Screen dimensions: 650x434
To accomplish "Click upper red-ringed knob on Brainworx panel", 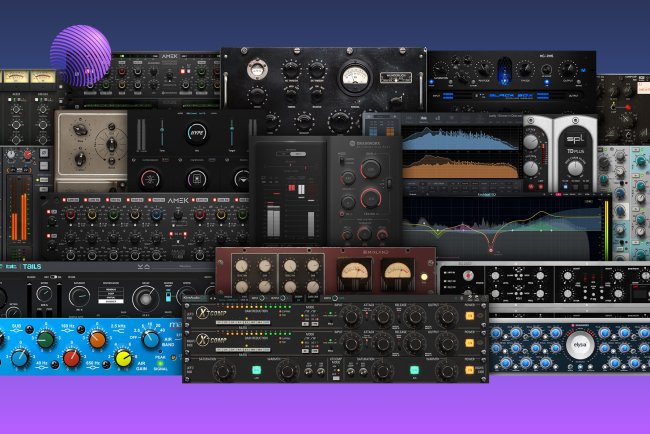I will coord(371,169).
